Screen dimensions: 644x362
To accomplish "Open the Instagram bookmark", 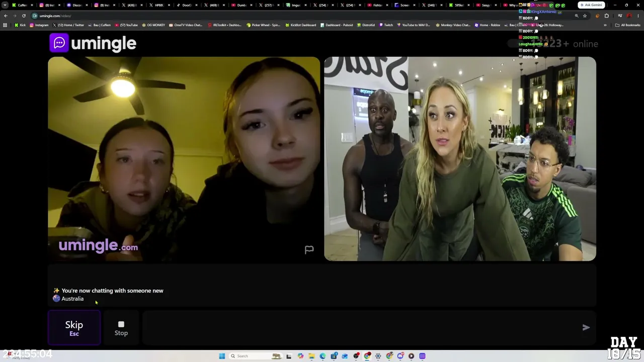I will [39, 25].
